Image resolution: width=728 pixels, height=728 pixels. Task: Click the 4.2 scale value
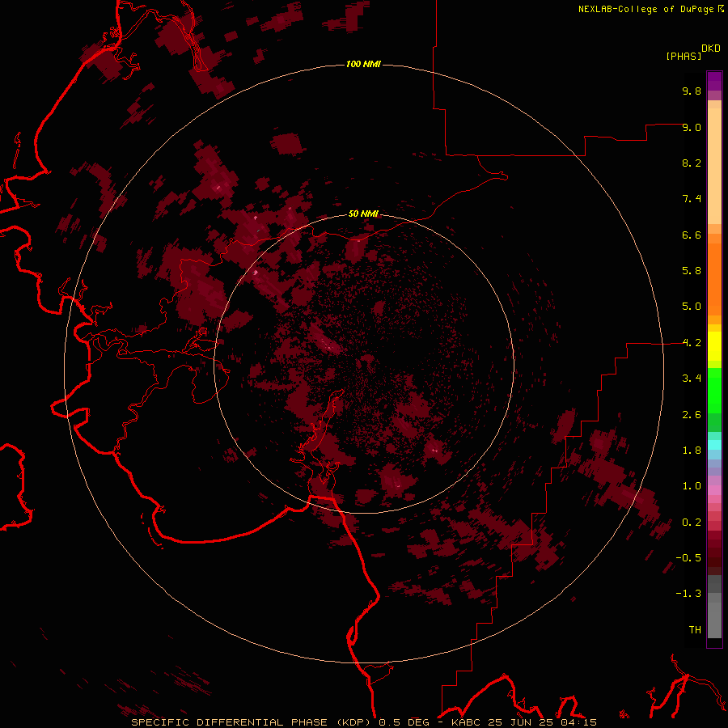[x=692, y=343]
